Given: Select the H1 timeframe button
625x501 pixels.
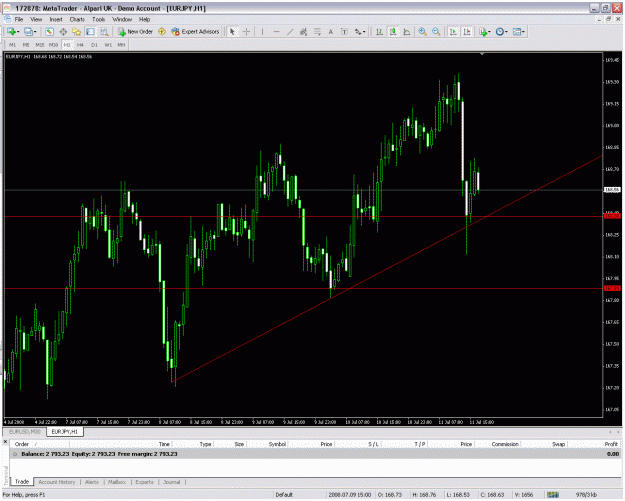Looking at the screenshot, I should coord(67,45).
